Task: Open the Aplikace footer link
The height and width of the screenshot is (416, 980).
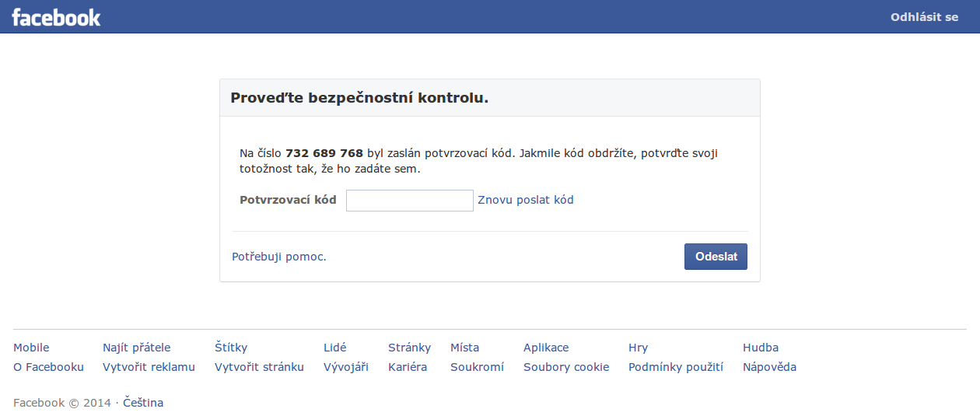Action: 546,348
